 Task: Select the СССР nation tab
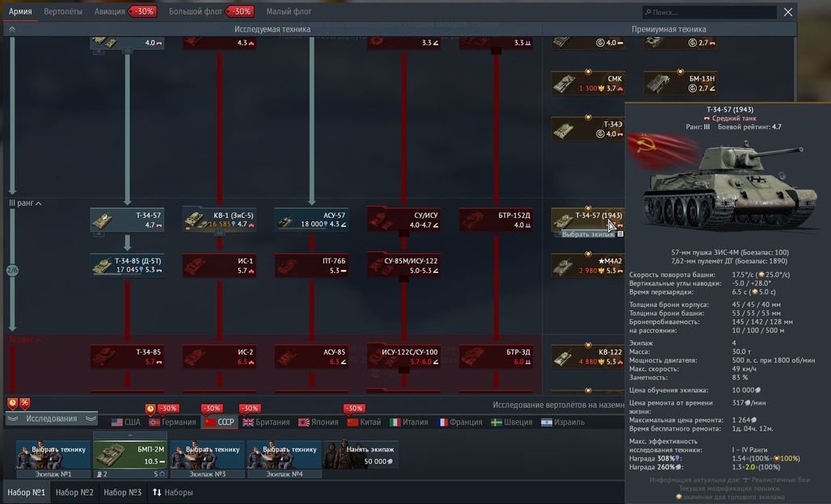[x=220, y=422]
